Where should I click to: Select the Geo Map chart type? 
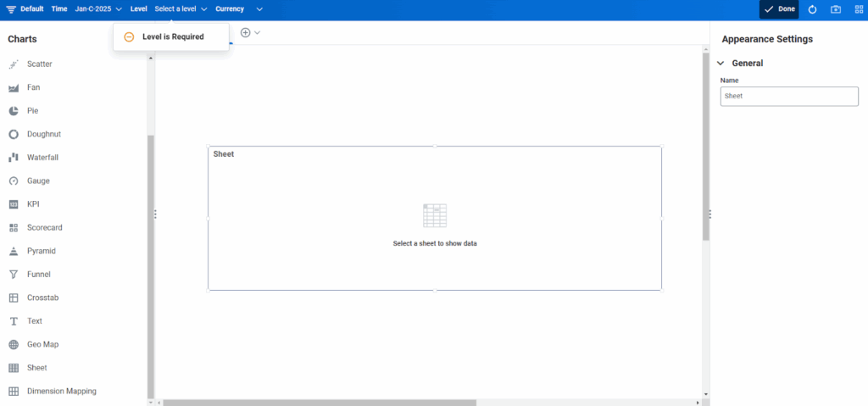[x=42, y=345]
